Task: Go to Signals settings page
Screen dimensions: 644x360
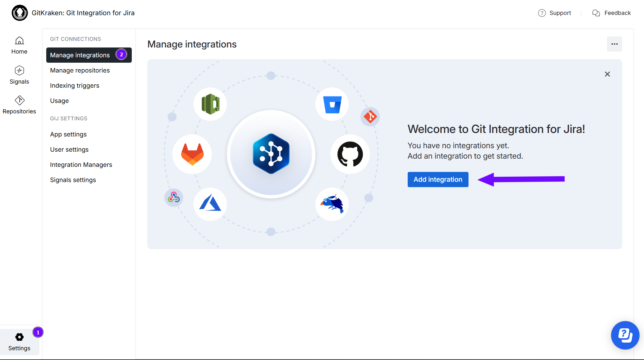Action: pos(73,180)
